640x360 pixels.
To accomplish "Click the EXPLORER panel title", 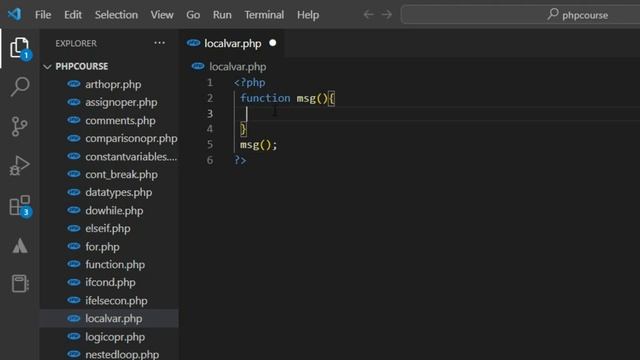I will 76,43.
